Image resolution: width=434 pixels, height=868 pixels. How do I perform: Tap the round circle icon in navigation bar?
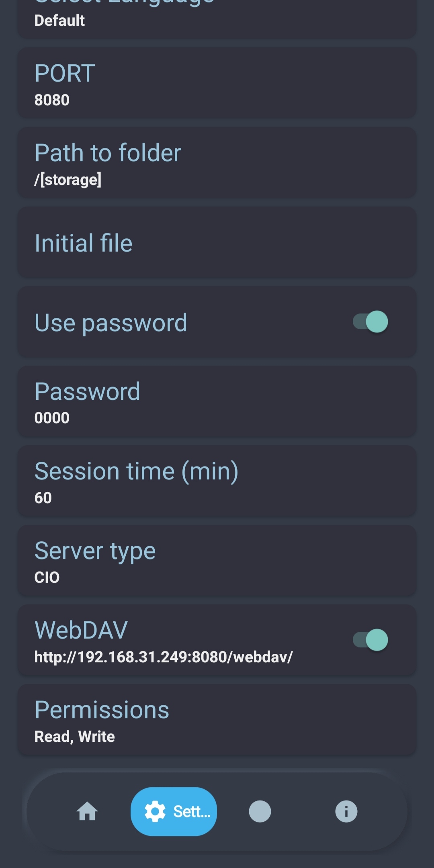point(260,811)
